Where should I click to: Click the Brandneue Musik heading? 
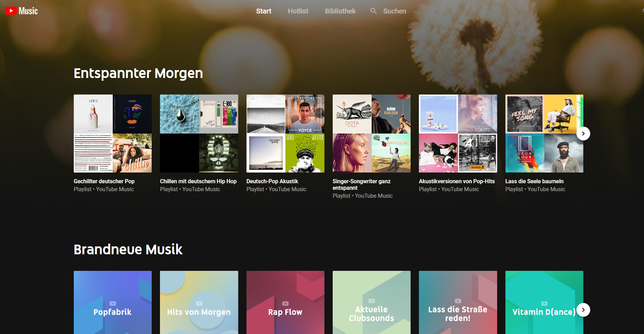point(128,249)
